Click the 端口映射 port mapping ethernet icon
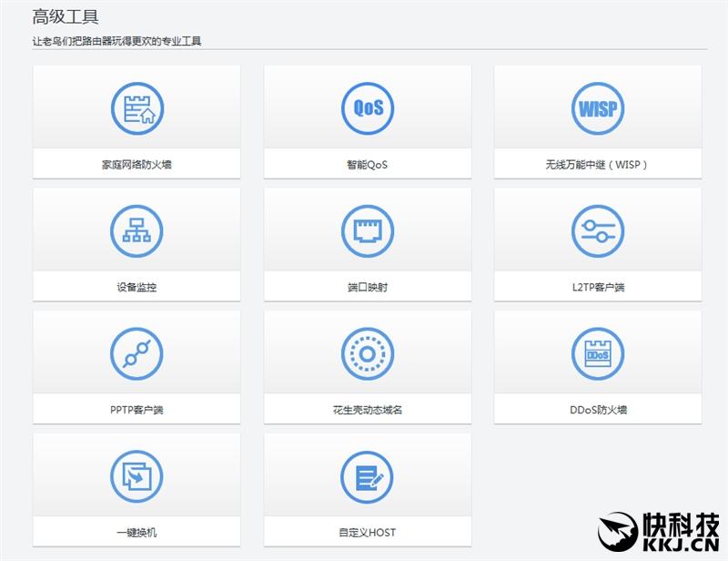Image resolution: width=728 pixels, height=561 pixels. [369, 230]
